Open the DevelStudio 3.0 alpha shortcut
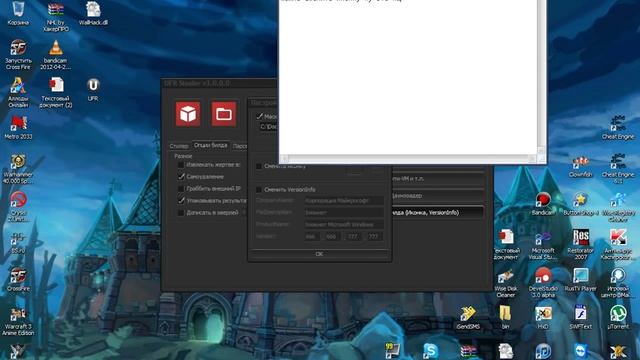Image resolution: width=640 pixels, height=360 pixels. 542,282
